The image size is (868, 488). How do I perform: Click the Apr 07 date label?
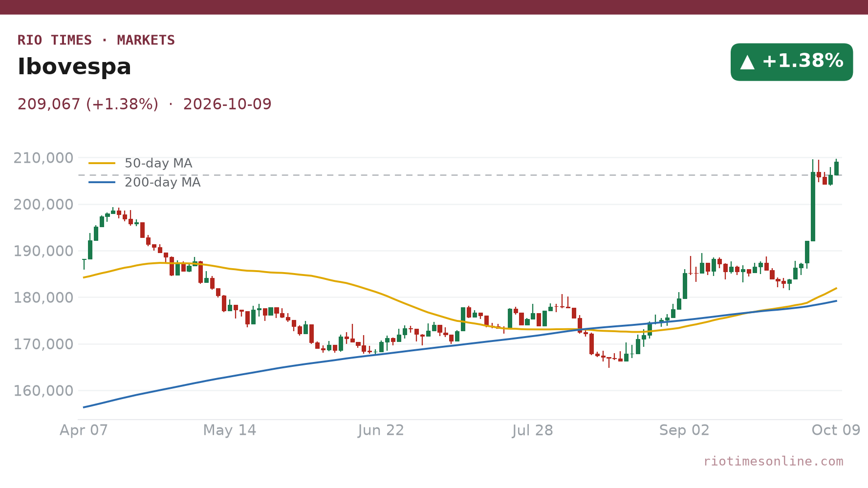(84, 430)
